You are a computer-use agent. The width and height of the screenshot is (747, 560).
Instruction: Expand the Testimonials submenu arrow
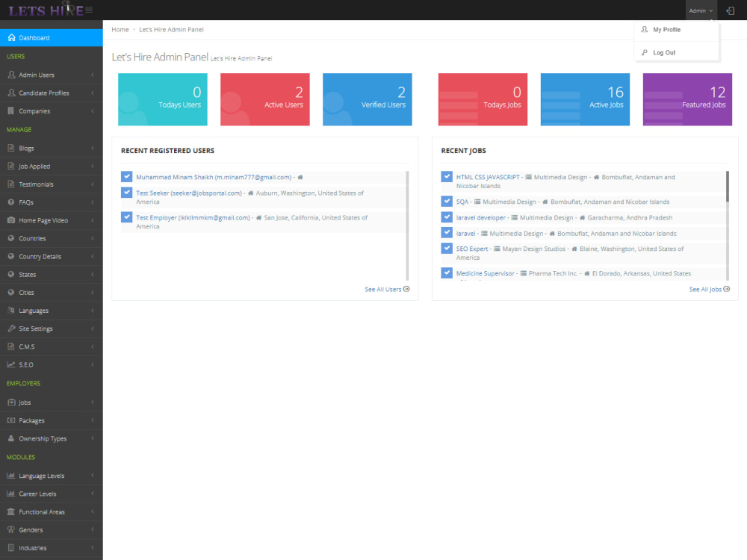(x=93, y=184)
